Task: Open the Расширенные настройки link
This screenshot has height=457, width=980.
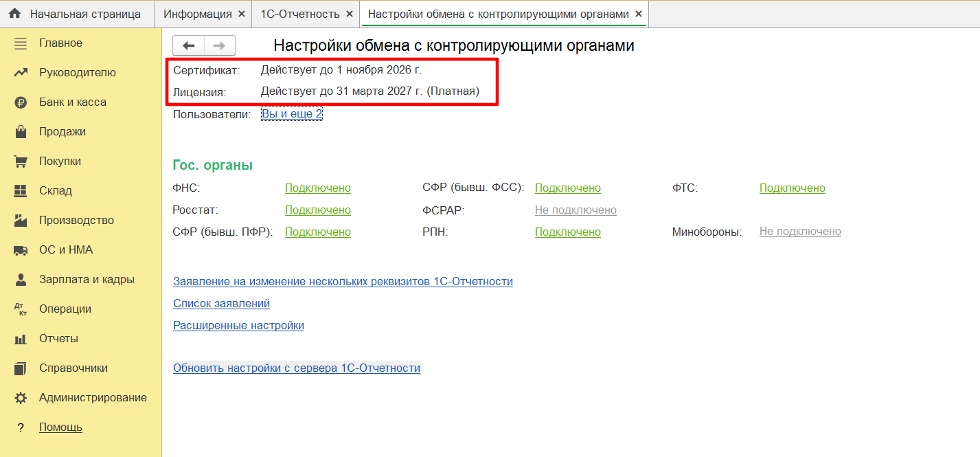Action: tap(238, 326)
